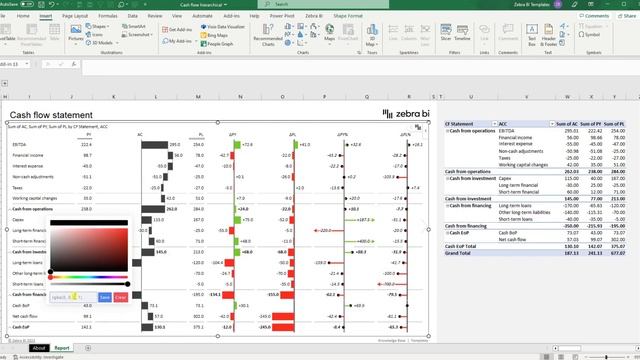Insert Pictures from the ribbon

pos(76,34)
